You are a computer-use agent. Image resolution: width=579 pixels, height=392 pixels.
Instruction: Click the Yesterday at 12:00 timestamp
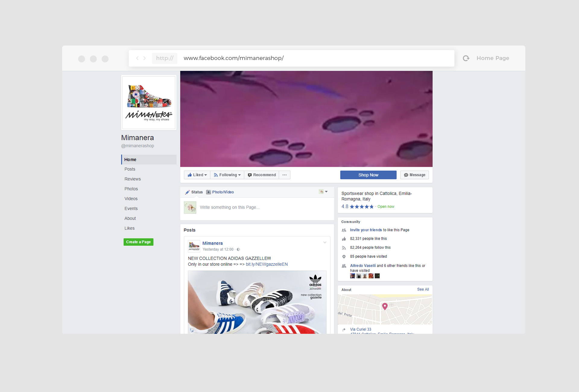click(218, 250)
